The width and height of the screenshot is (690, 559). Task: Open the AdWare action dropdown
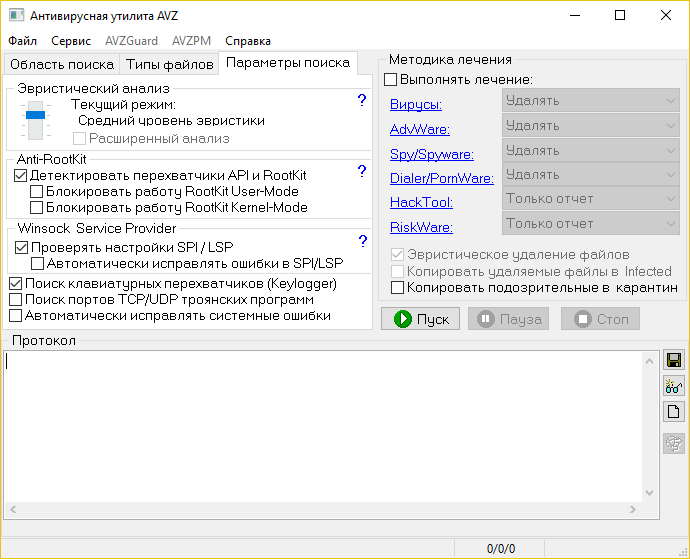[x=591, y=125]
